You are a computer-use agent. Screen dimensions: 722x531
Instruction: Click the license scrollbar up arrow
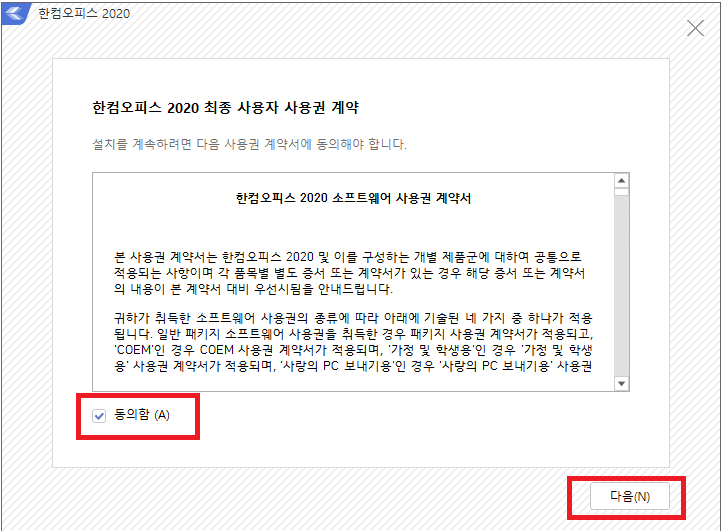tap(621, 181)
